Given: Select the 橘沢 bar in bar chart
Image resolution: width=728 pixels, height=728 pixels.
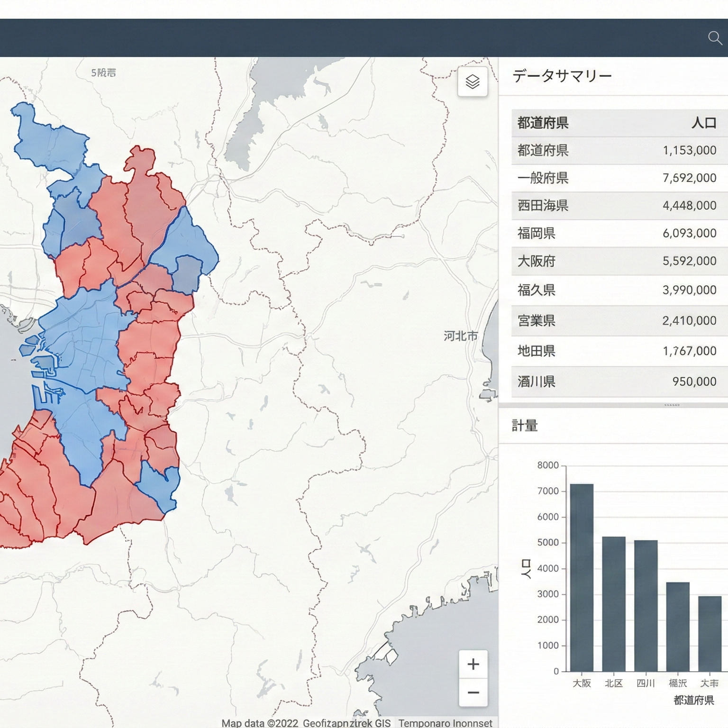Looking at the screenshot, I should click(677, 627).
